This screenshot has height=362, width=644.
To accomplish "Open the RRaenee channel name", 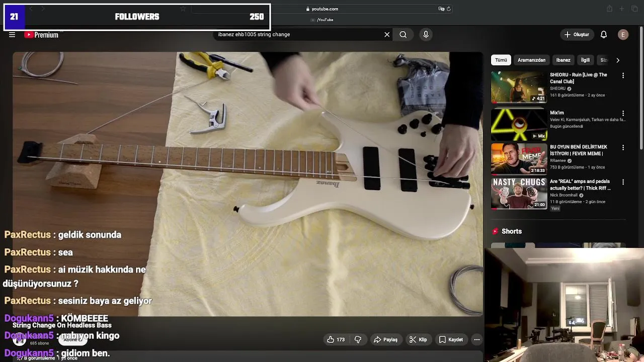I will click(x=558, y=160).
